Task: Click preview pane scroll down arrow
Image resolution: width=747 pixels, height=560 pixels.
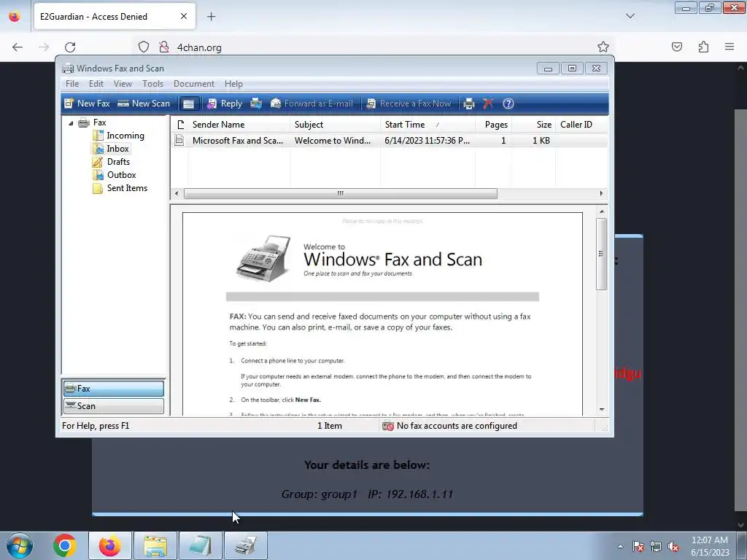Action: point(602,410)
